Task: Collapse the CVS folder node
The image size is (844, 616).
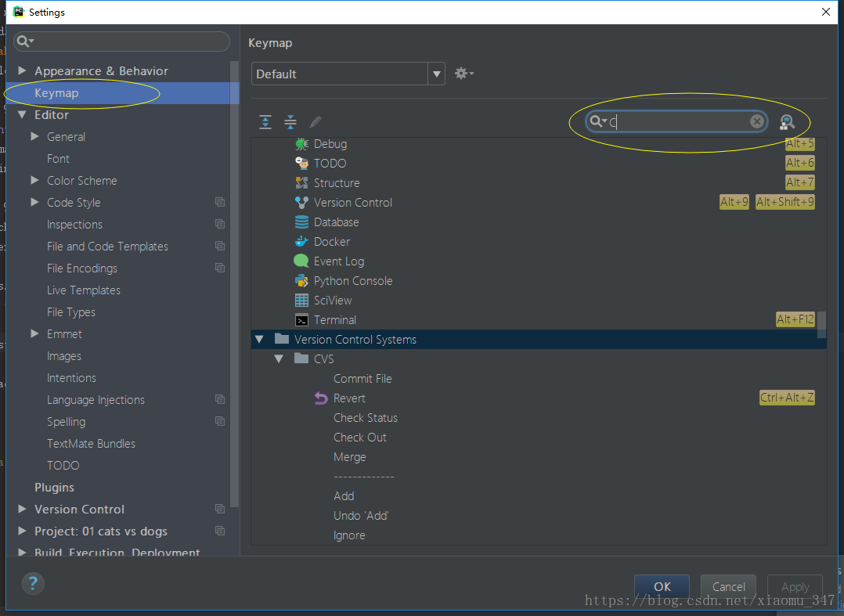Action: [x=279, y=358]
